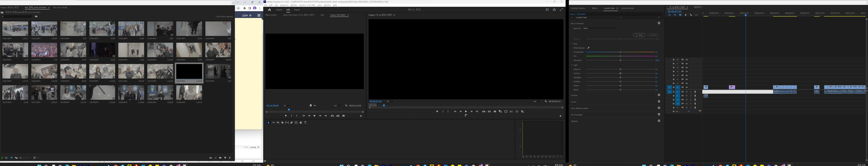Add marker in Source monitor

286,116
